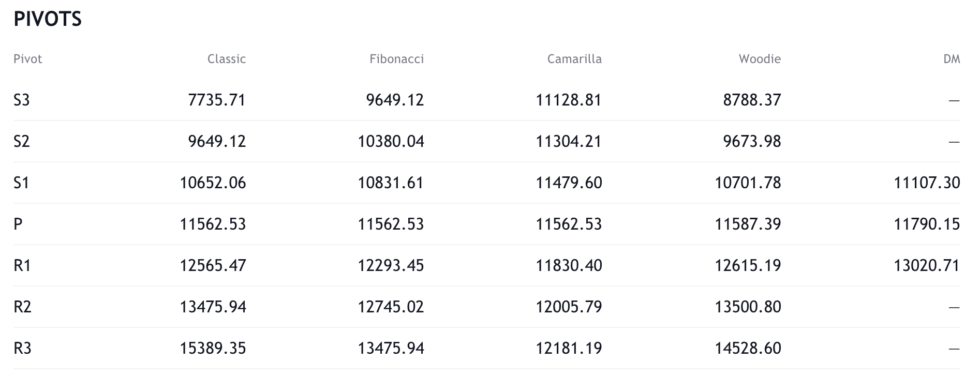
Task: Select the R3 row label
Action: pyautogui.click(x=23, y=348)
